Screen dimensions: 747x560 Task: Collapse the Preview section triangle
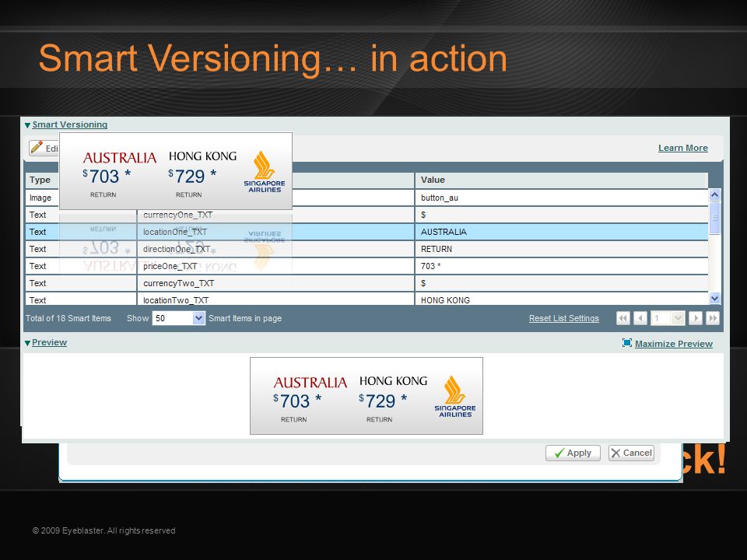point(28,343)
